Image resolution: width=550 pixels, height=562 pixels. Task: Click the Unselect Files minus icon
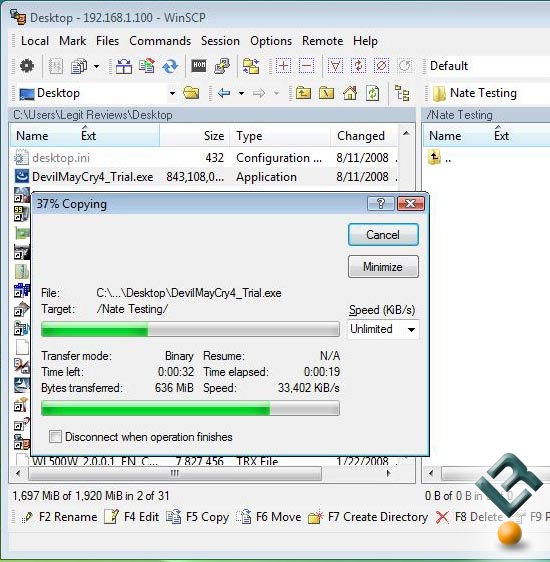click(306, 66)
